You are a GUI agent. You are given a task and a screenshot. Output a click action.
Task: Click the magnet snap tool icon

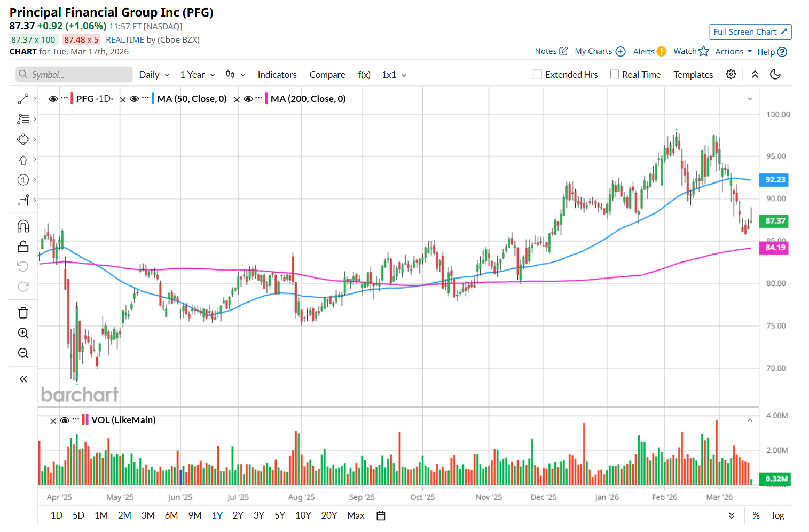pyautogui.click(x=23, y=226)
